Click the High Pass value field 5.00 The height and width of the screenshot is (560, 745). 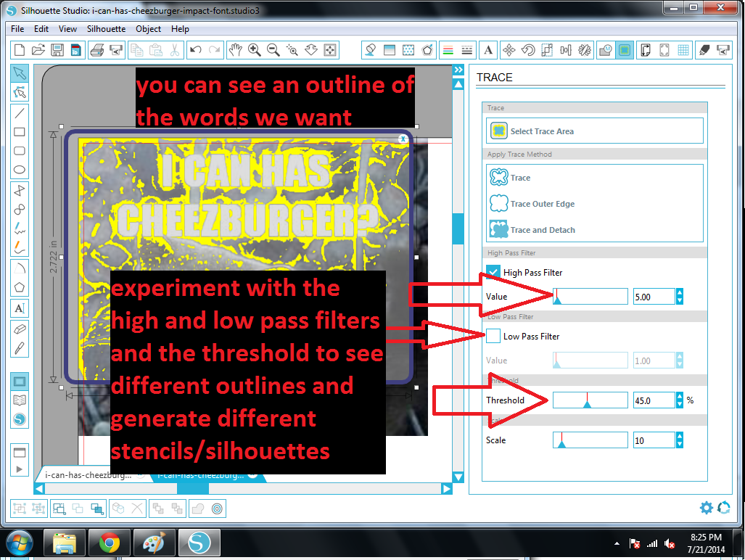654,297
